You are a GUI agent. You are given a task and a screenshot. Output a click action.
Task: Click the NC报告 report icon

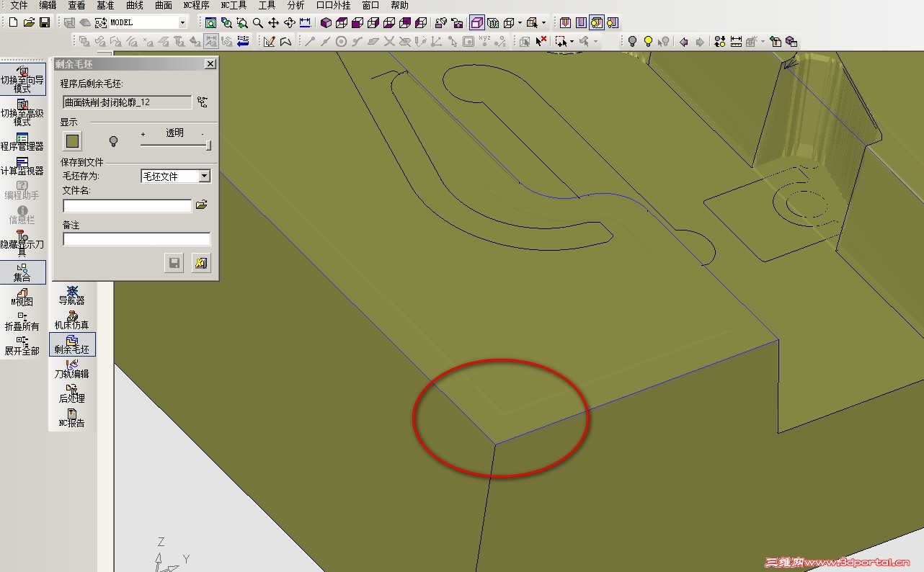(x=72, y=418)
